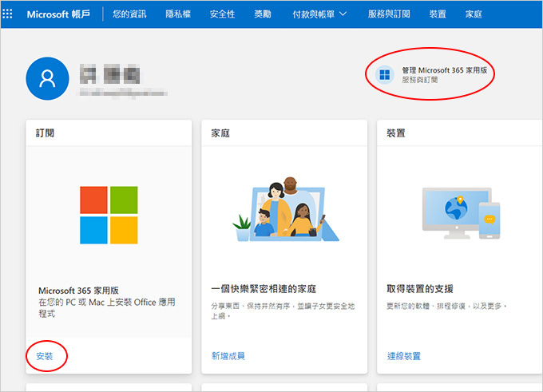Click the 取得裝置的支援 heading
The height and width of the screenshot is (392, 543).
click(420, 289)
